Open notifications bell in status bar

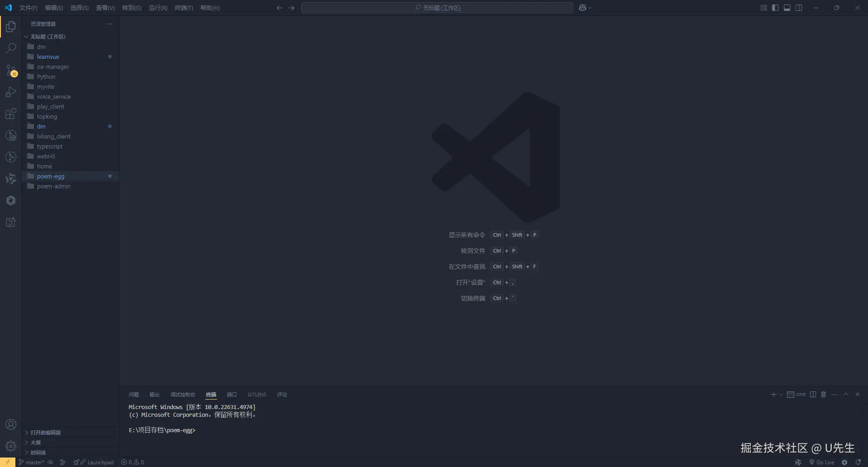858,462
